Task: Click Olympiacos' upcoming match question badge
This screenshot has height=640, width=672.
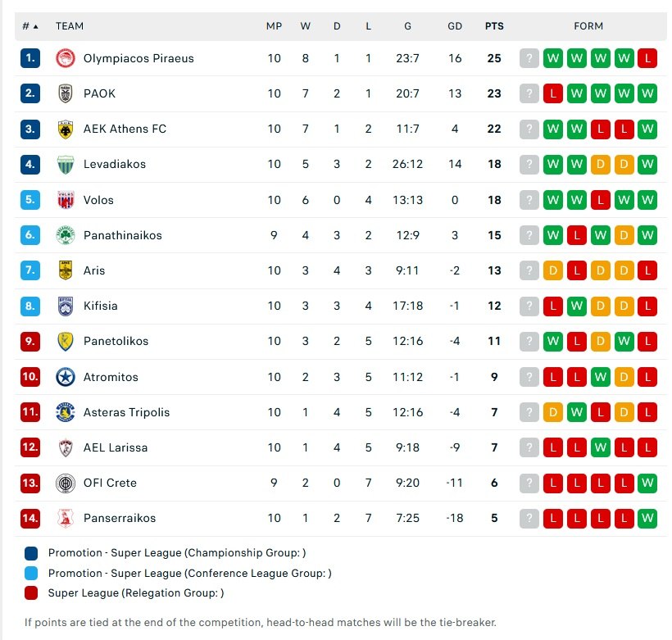Action: (x=529, y=58)
